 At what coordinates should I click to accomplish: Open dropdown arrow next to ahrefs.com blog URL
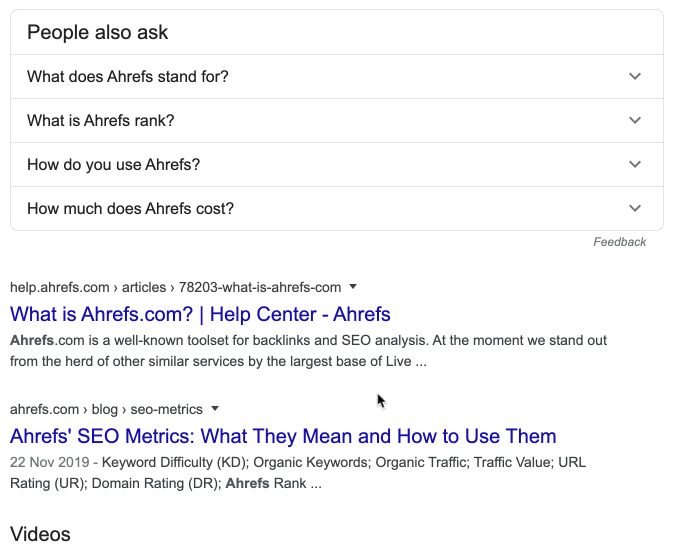point(215,409)
